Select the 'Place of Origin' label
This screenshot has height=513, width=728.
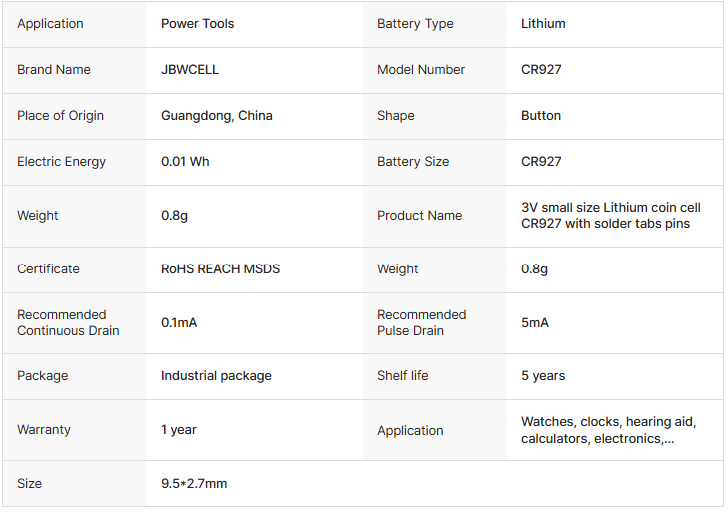click(60, 116)
